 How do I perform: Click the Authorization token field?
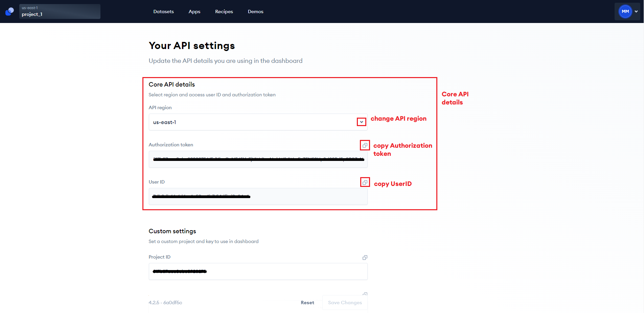[x=258, y=159]
